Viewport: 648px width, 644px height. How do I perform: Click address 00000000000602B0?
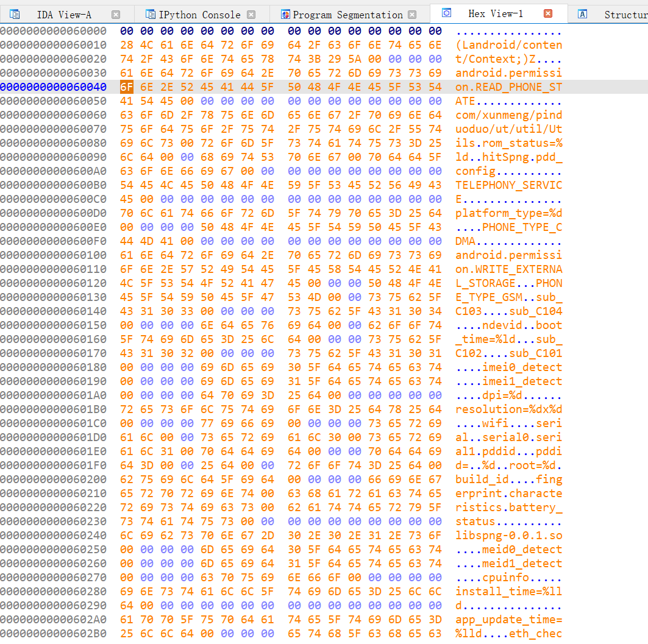[53, 634]
